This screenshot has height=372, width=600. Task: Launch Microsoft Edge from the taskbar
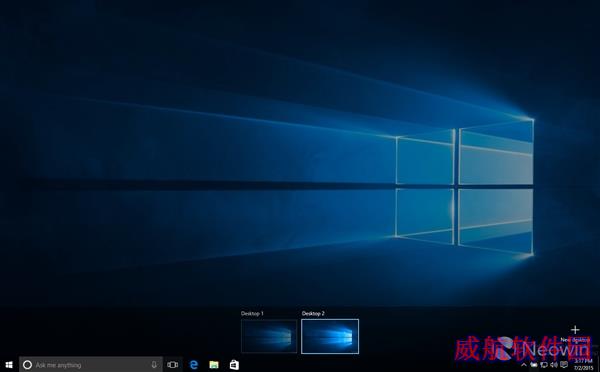click(194, 365)
